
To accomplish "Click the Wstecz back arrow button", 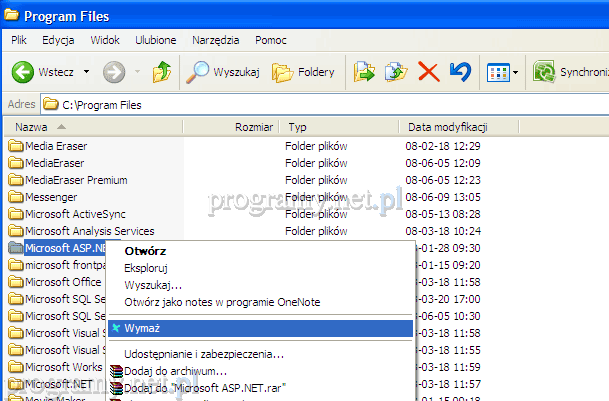I will coord(24,72).
